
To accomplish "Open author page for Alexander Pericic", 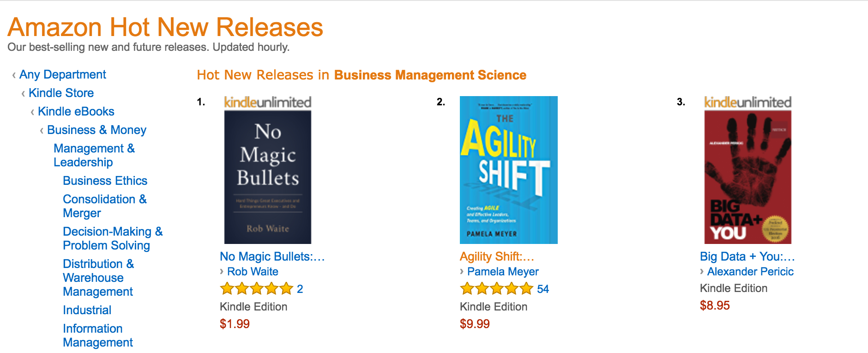I will tap(750, 272).
